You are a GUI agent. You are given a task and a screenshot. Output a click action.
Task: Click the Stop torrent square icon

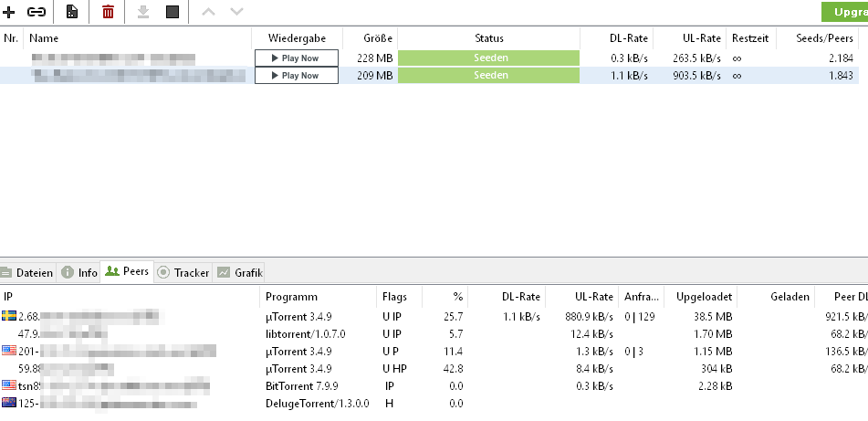(172, 12)
